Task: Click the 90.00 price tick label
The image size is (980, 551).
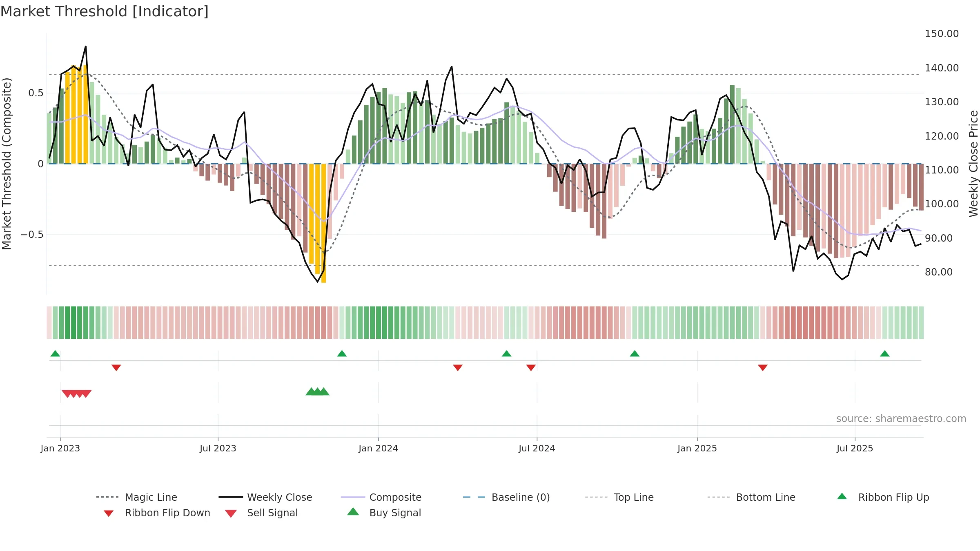Action: tap(939, 238)
